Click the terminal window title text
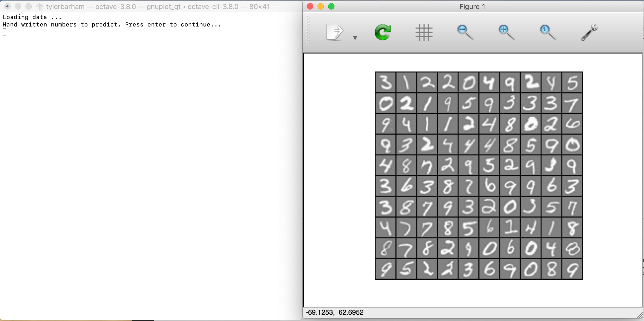This screenshot has width=644, height=321. (158, 7)
